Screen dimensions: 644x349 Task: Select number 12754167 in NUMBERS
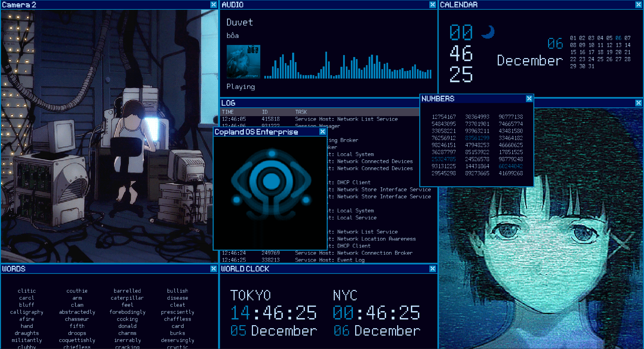(x=443, y=117)
